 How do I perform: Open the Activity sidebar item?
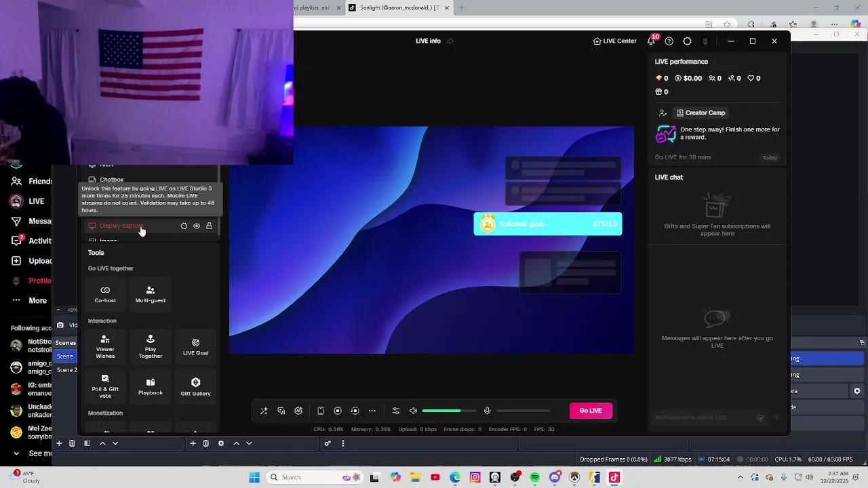click(x=31, y=241)
